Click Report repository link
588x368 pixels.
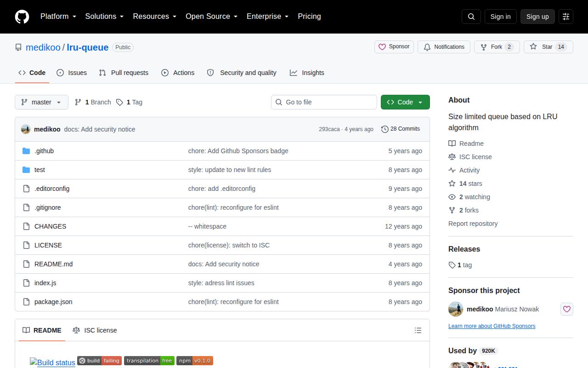coord(473,224)
